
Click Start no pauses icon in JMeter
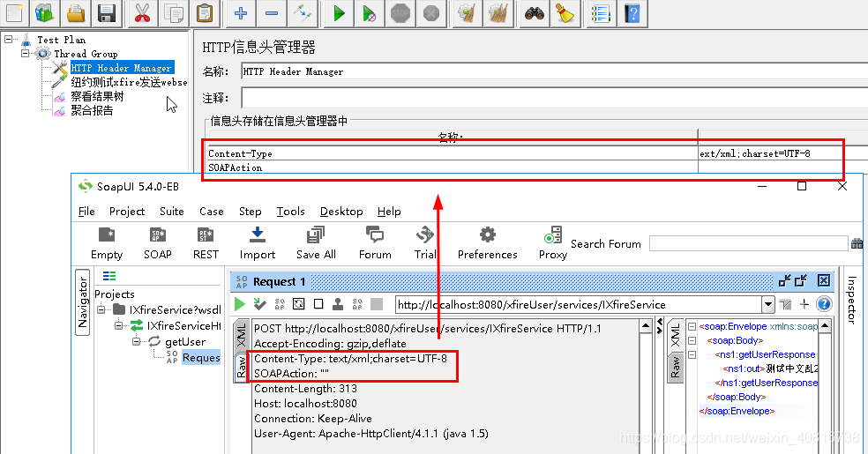pos(370,12)
